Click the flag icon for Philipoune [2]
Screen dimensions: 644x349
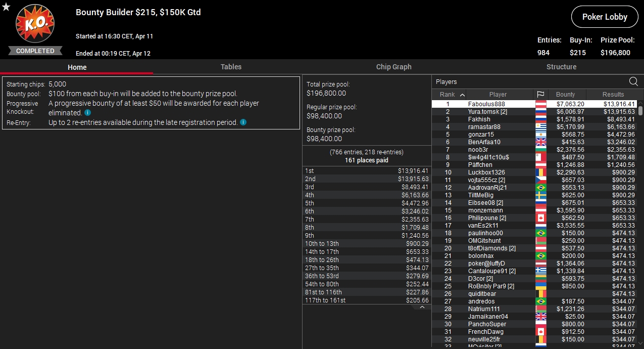tap(540, 218)
